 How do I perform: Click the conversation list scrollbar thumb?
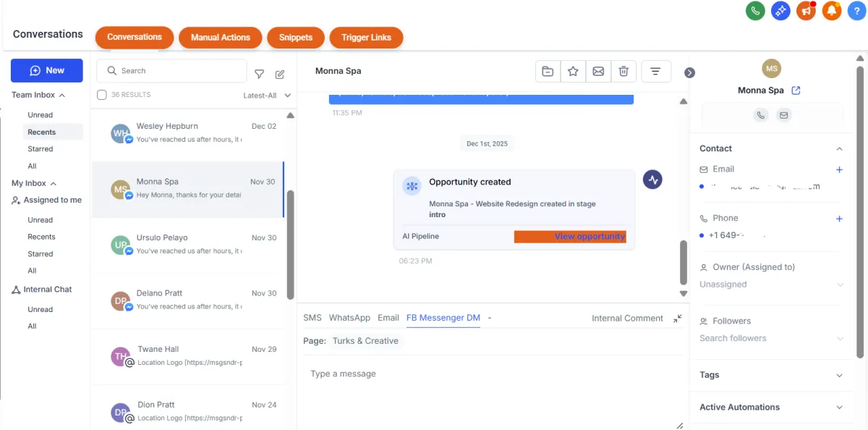[291, 245]
